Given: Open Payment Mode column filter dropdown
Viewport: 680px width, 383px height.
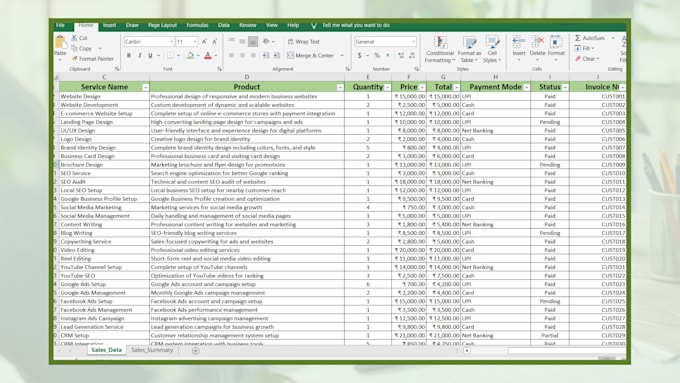Looking at the screenshot, I should pyautogui.click(x=526, y=88).
